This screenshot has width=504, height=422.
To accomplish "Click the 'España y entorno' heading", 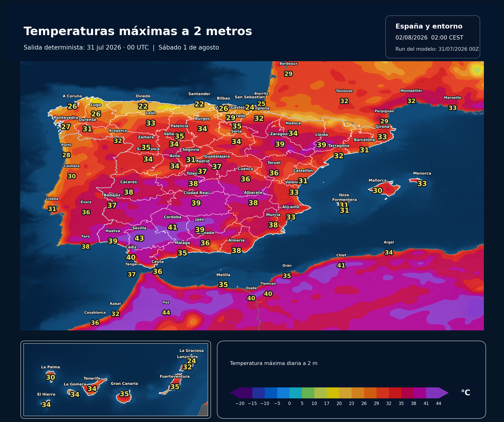I will 429,26.
